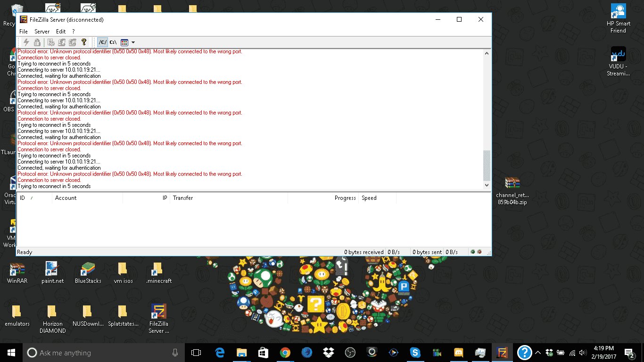Click the volume speaker tray icon
644x362 pixels.
(x=583, y=353)
